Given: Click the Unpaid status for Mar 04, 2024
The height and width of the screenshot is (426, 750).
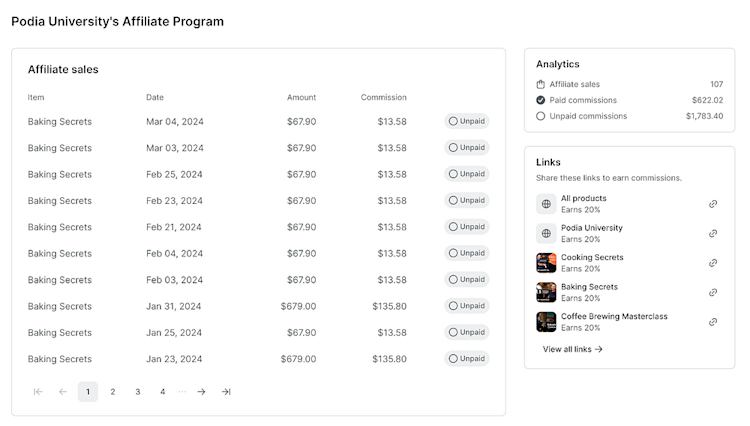Looking at the screenshot, I should pos(467,121).
